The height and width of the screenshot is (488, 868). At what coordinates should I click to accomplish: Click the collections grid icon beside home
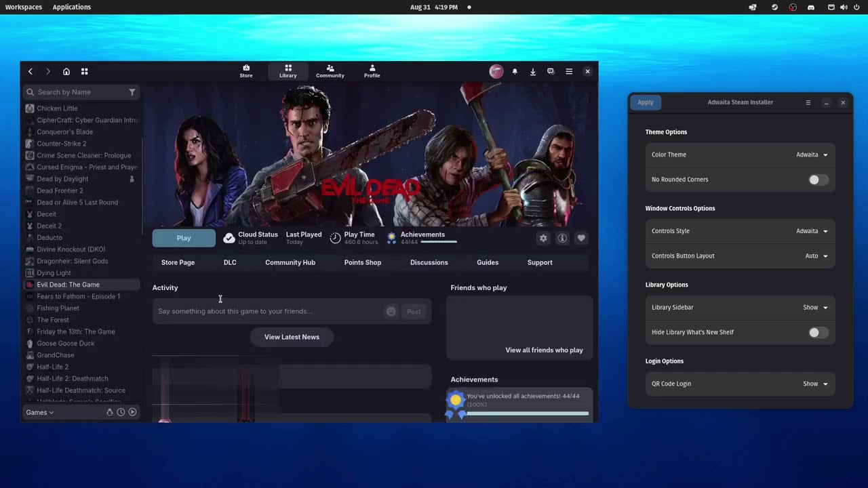coord(85,71)
